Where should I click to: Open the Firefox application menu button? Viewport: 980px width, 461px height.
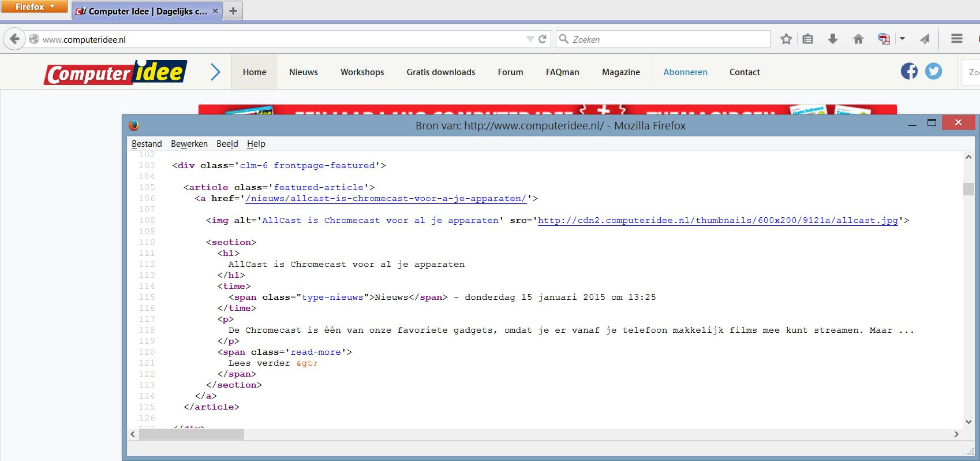[x=34, y=6]
